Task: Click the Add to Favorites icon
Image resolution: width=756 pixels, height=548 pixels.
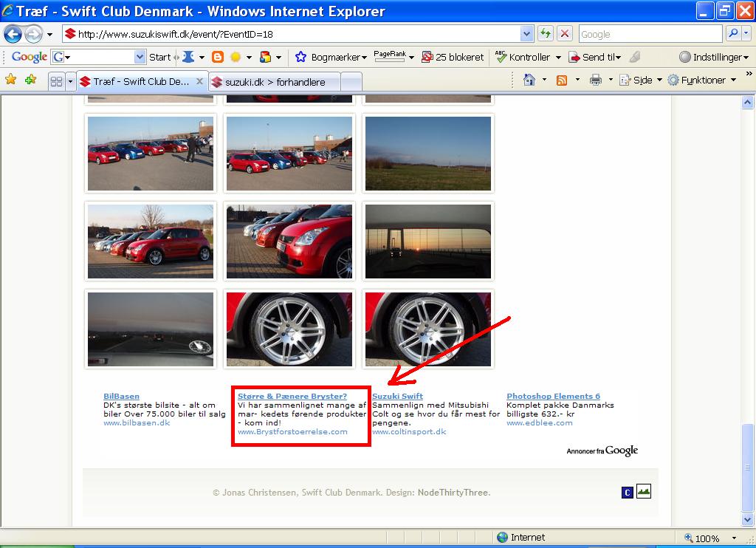Action: (30, 80)
